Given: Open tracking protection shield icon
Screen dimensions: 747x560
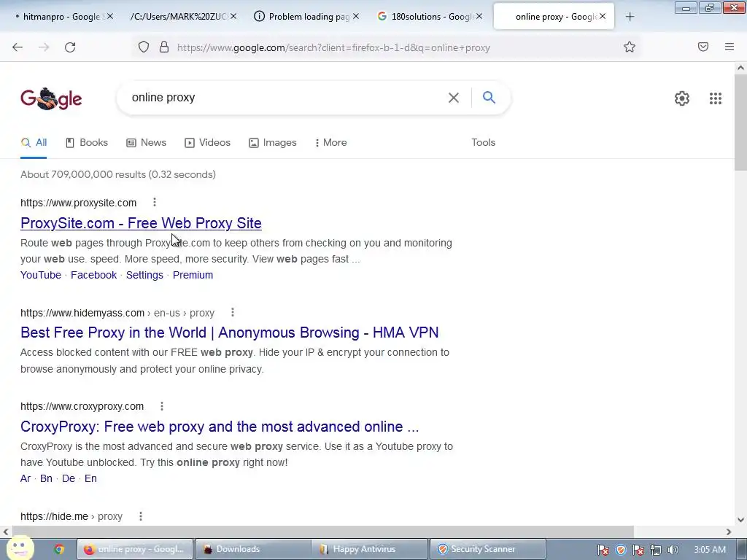Looking at the screenshot, I should [x=144, y=47].
